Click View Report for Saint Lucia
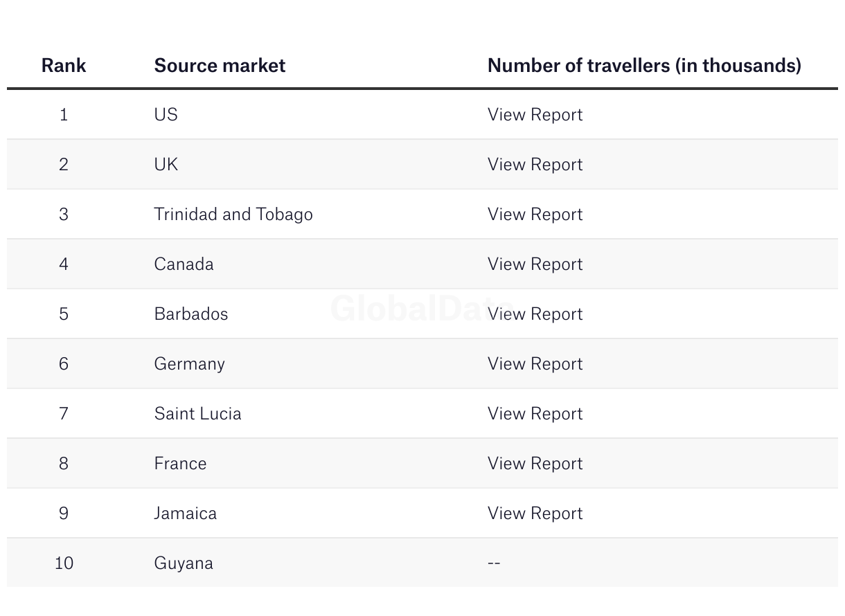This screenshot has width=845, height=616. click(535, 414)
